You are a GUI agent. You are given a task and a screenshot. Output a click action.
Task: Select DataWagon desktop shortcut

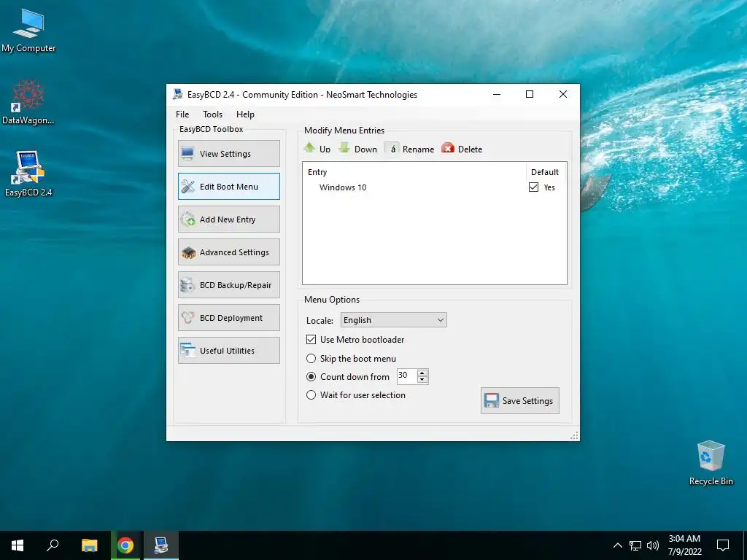28,102
